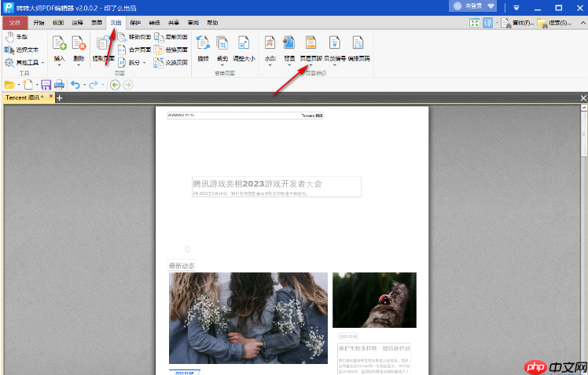Screen dimensions: 588x375
Task: Click the 编排页码 page numbering icon
Action: pyautogui.click(x=358, y=42)
